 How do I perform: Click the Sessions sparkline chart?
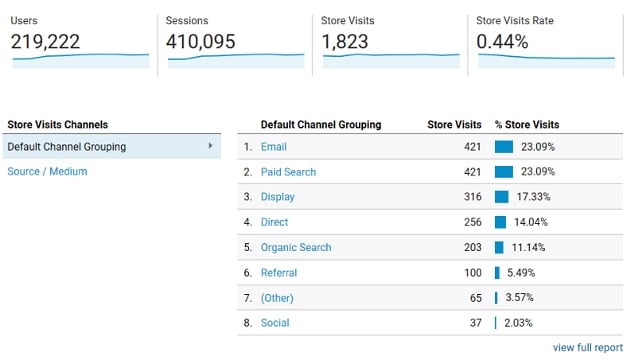236,61
